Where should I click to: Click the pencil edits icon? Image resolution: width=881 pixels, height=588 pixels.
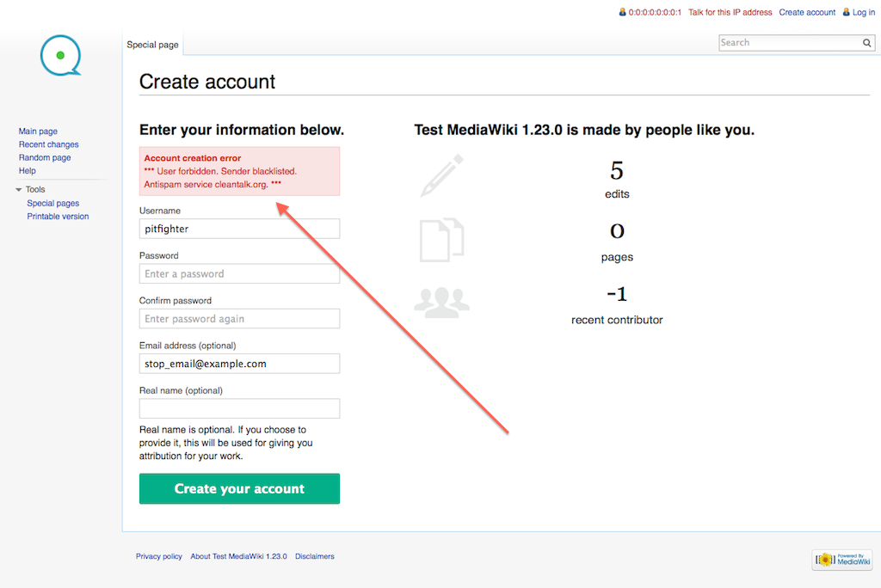tap(442, 175)
